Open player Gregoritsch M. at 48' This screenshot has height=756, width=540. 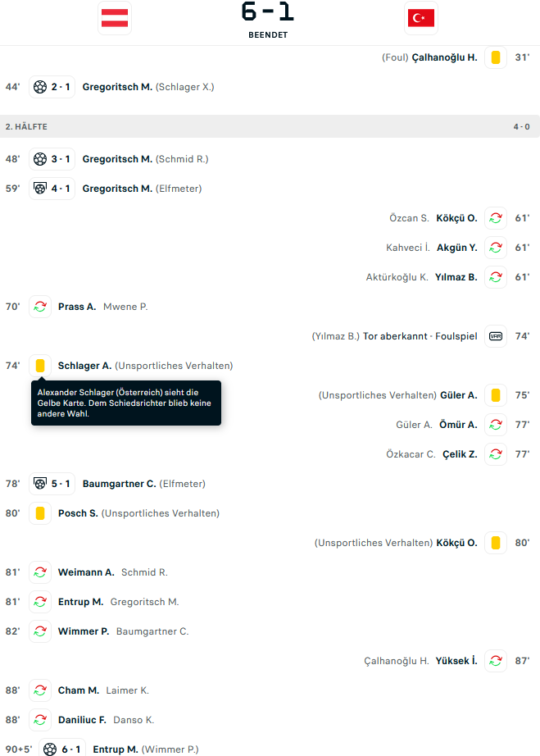click(x=117, y=159)
